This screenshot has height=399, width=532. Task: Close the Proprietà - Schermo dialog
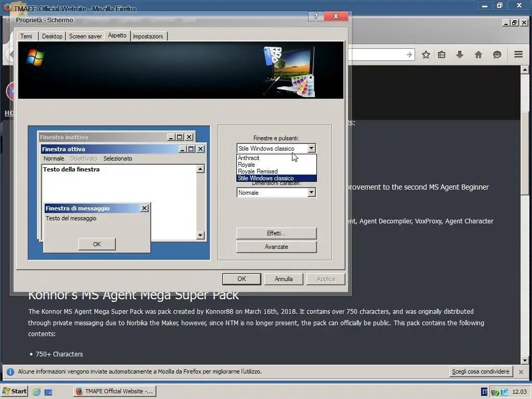(336, 16)
